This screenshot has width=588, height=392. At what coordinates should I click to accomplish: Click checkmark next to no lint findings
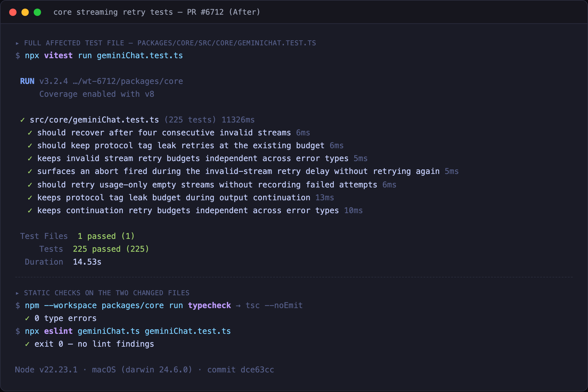tap(27, 344)
